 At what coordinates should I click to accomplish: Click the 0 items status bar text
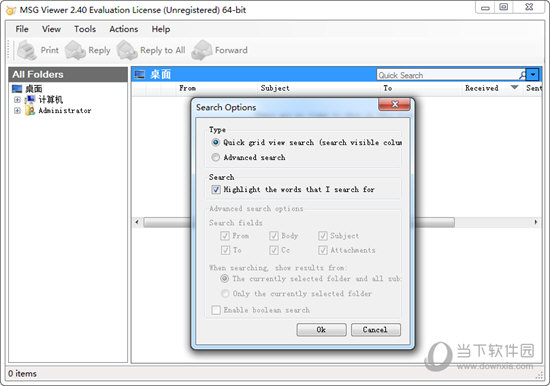(22, 373)
